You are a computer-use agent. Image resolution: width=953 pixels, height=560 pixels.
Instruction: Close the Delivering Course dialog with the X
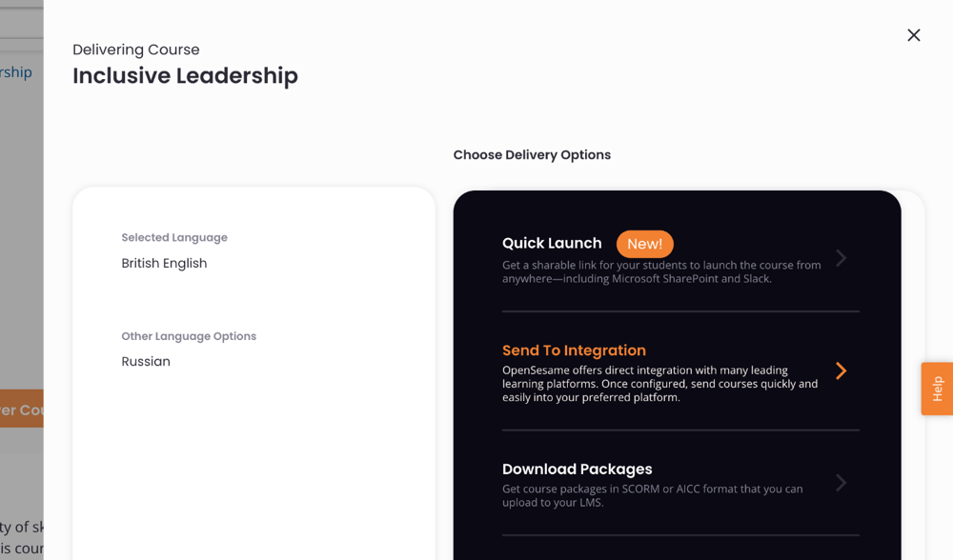[913, 35]
